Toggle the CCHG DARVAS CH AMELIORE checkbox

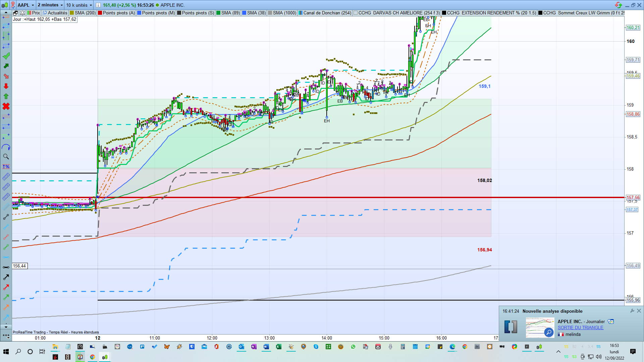(x=356, y=13)
